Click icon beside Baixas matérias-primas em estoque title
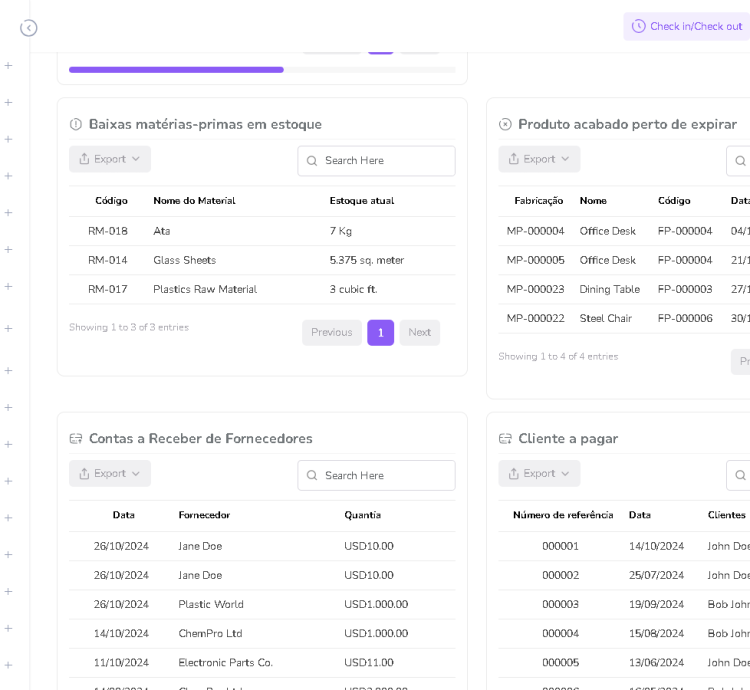 76,125
